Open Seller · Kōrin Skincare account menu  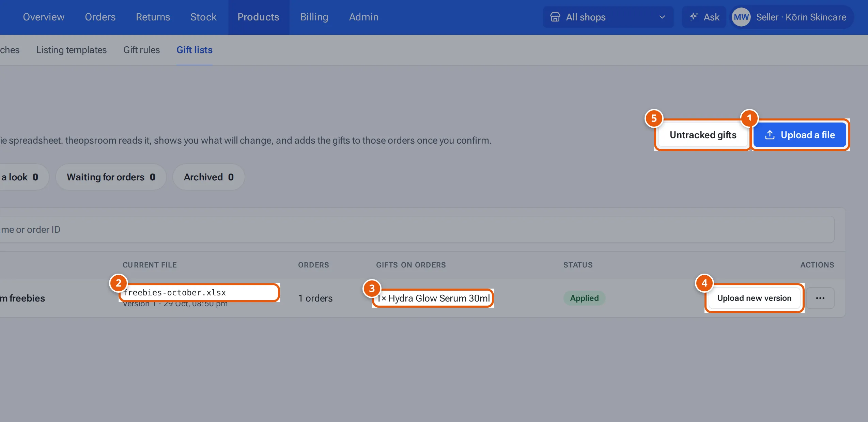coord(792,17)
